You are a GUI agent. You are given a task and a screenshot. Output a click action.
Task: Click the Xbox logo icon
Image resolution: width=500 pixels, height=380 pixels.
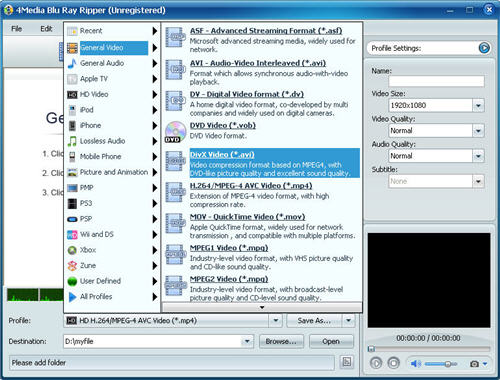coord(72,250)
